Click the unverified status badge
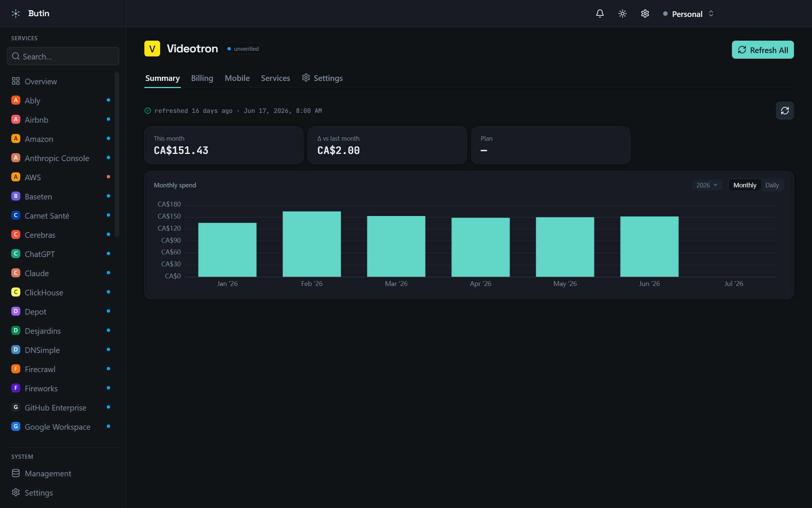Screen dimensions: 812x508 pos(243,49)
